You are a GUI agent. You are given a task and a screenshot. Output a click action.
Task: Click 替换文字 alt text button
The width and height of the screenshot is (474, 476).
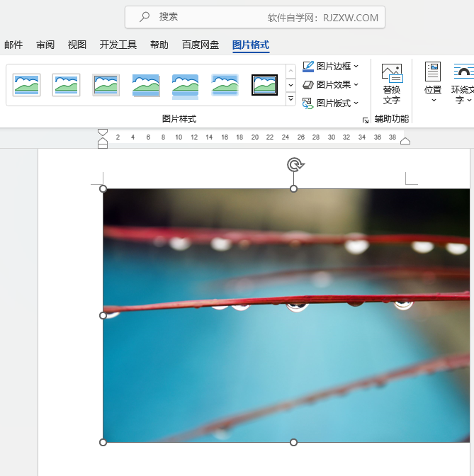pyautogui.click(x=392, y=84)
